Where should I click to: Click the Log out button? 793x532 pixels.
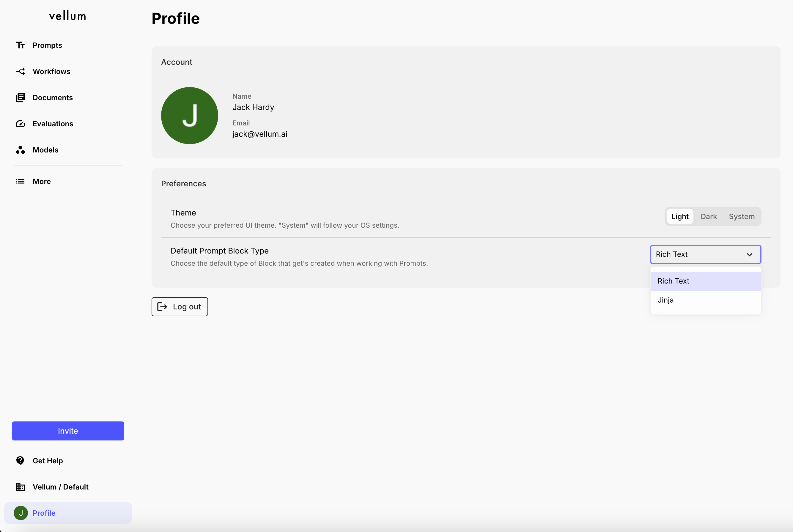[180, 307]
